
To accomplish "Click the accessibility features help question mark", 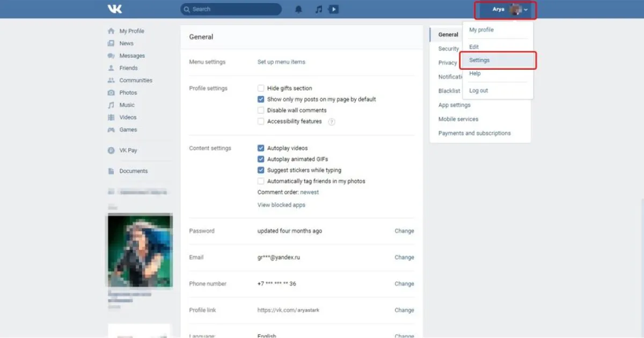I will [x=332, y=122].
